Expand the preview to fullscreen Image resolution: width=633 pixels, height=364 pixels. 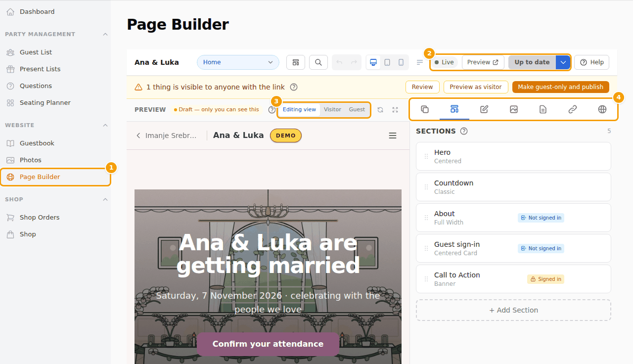point(395,110)
